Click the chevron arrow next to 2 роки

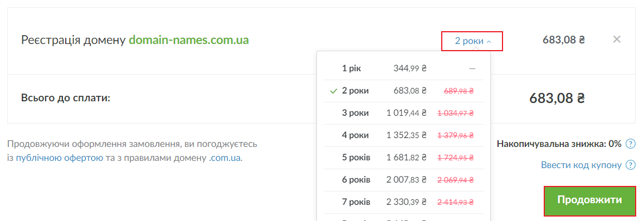click(489, 42)
